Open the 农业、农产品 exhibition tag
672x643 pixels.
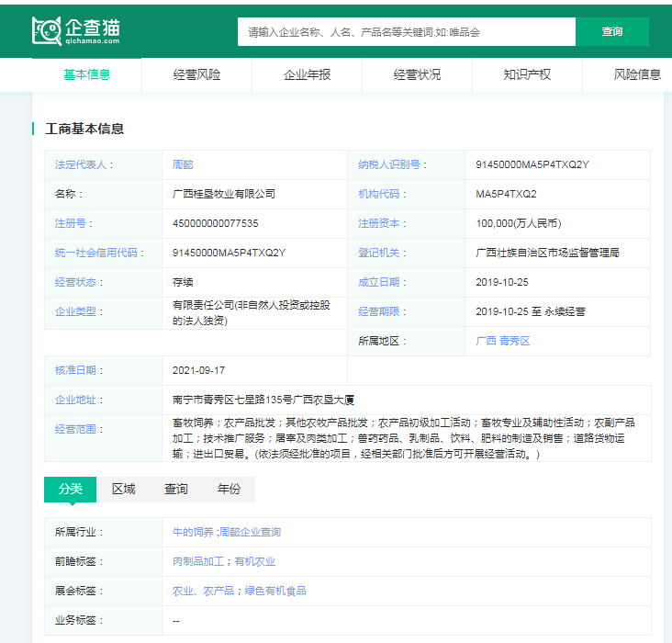tap(203, 591)
